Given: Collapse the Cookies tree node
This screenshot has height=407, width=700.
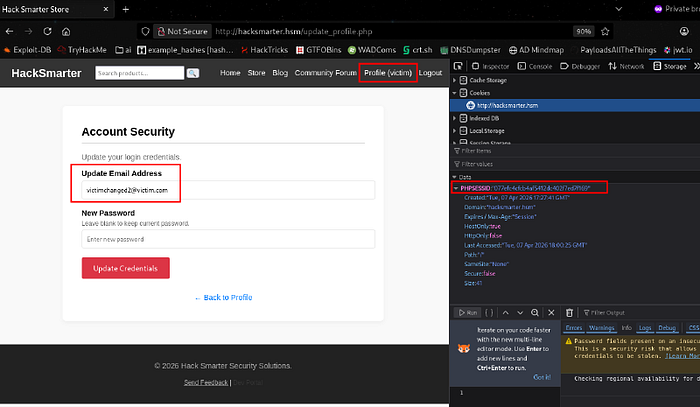Looking at the screenshot, I should (x=454, y=93).
